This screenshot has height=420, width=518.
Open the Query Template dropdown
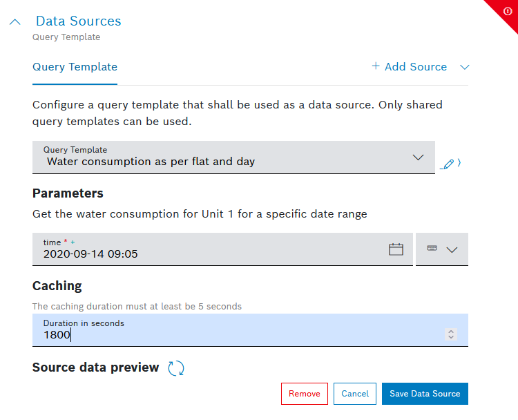tap(233, 157)
